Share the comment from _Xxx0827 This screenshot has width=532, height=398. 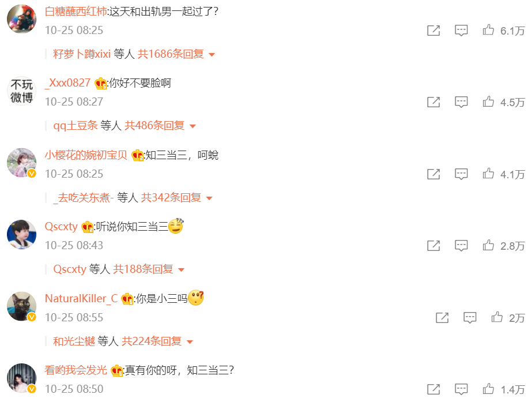433,102
